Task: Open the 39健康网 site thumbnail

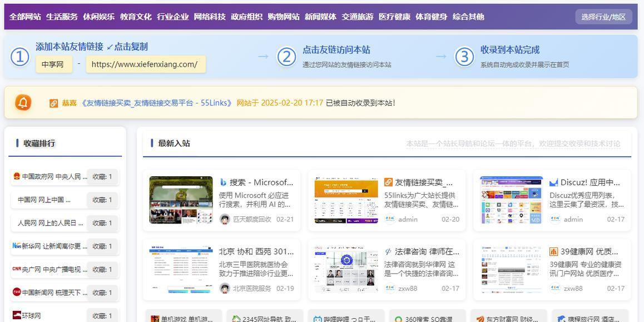Action: point(512,269)
